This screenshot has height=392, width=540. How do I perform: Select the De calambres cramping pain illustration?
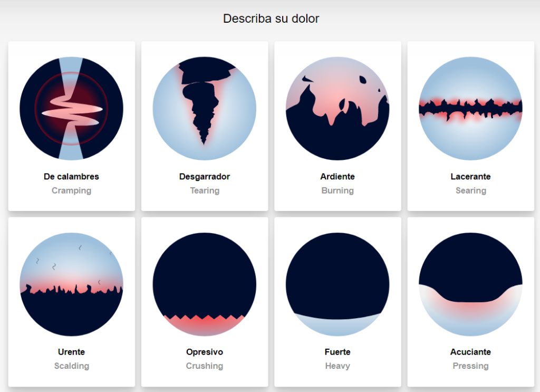click(71, 109)
